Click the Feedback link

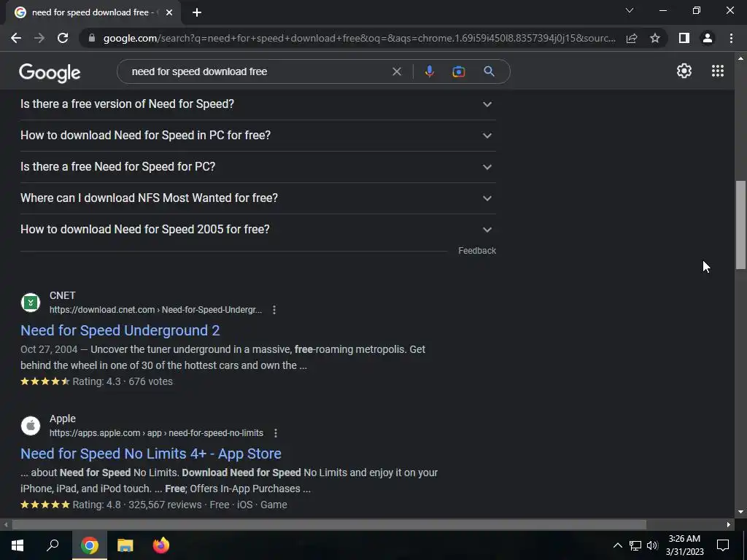[x=477, y=251]
